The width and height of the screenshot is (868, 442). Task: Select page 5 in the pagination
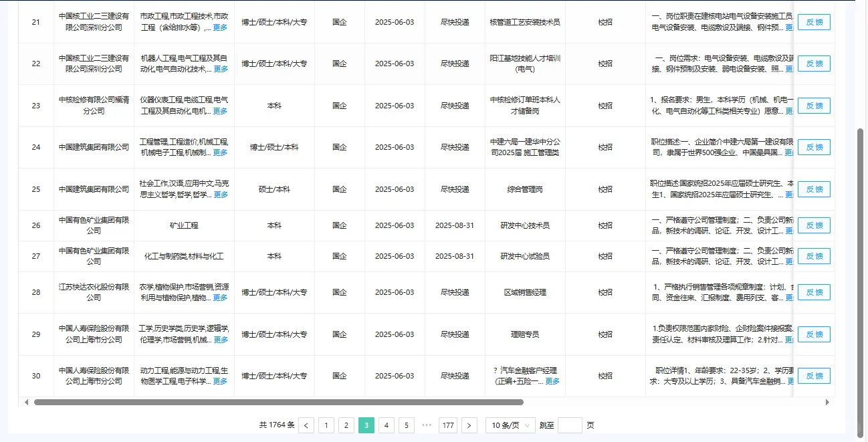point(407,425)
